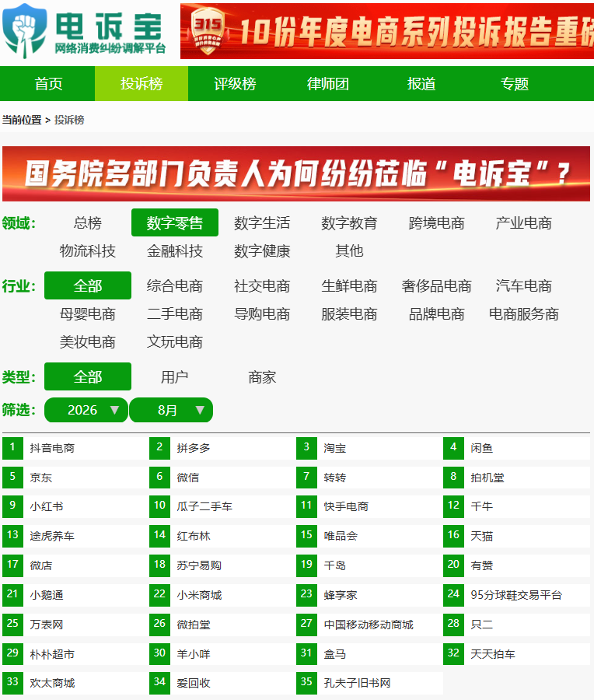594x700 pixels.
Task: Filter industry by 汽车电商
Action: coord(523,285)
